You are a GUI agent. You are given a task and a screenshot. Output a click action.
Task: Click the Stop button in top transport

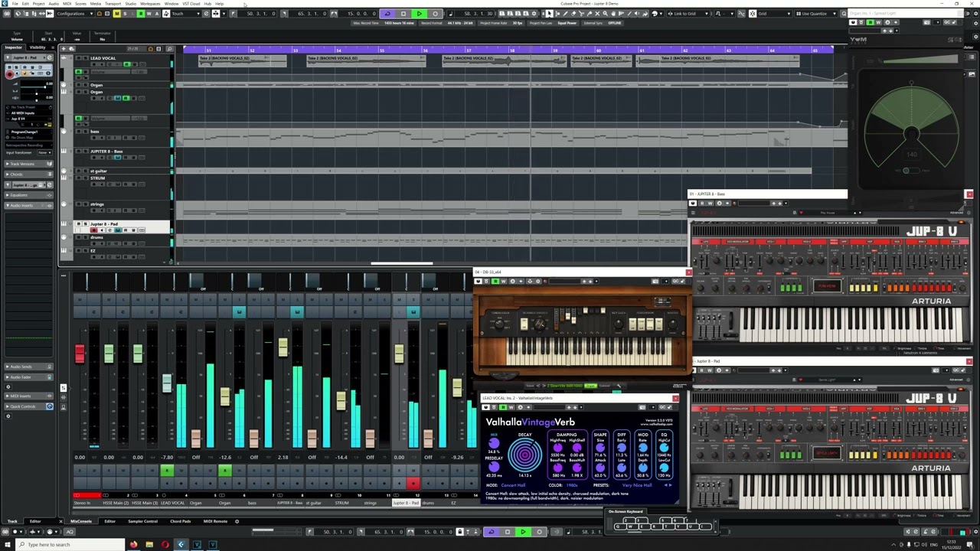403,14
